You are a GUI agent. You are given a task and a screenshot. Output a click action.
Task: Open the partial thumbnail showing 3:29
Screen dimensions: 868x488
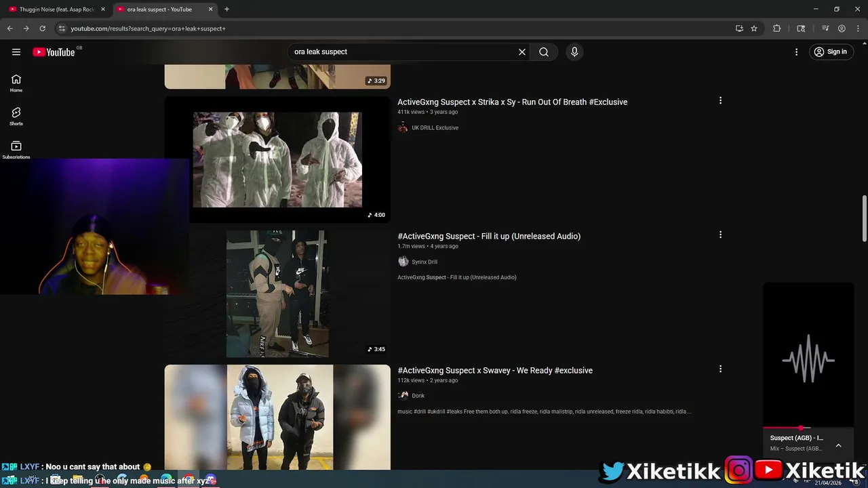click(277, 77)
